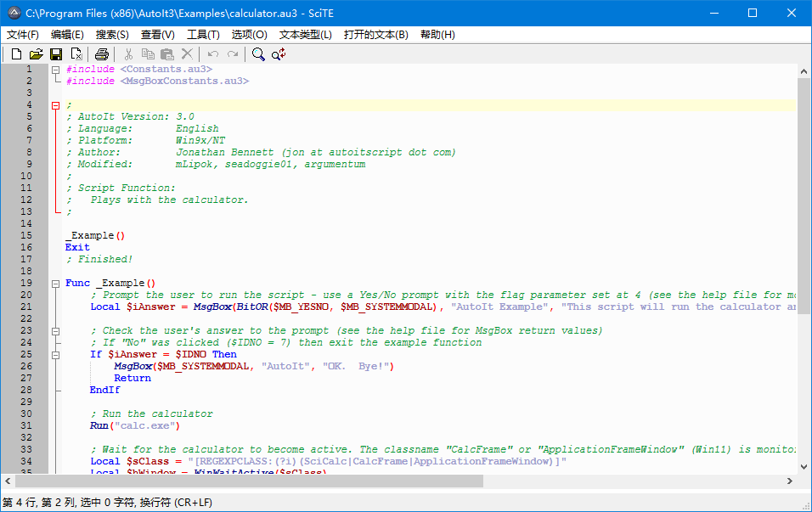The image size is (812, 512).
Task: Click the Undo arrow icon
Action: click(213, 53)
